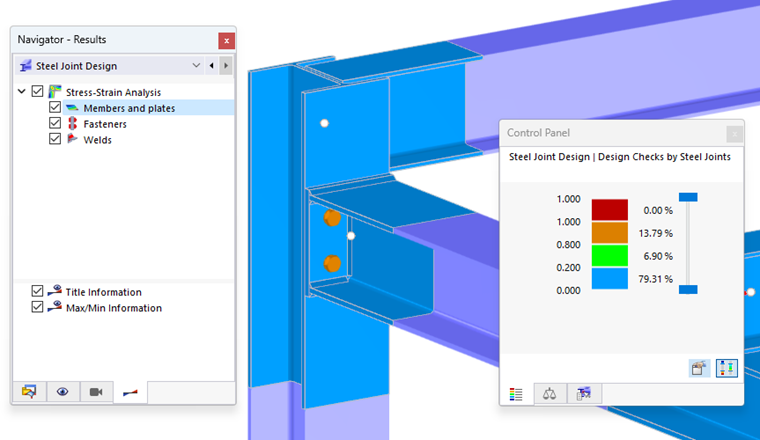The width and height of the screenshot is (760, 440).
Task: Disable the Title Information checkbox
Action: (x=37, y=291)
